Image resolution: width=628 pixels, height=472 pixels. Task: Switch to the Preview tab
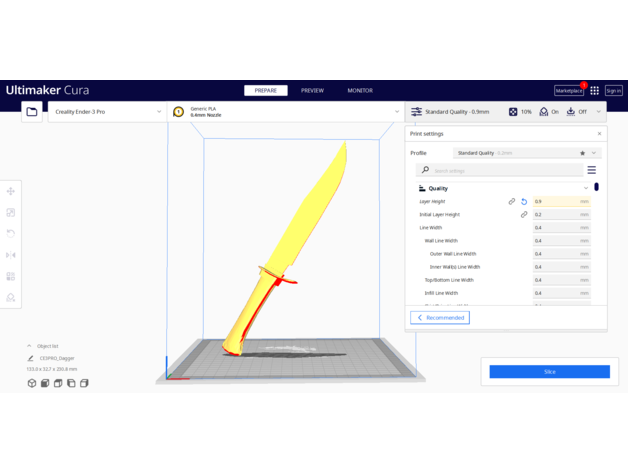tap(312, 90)
